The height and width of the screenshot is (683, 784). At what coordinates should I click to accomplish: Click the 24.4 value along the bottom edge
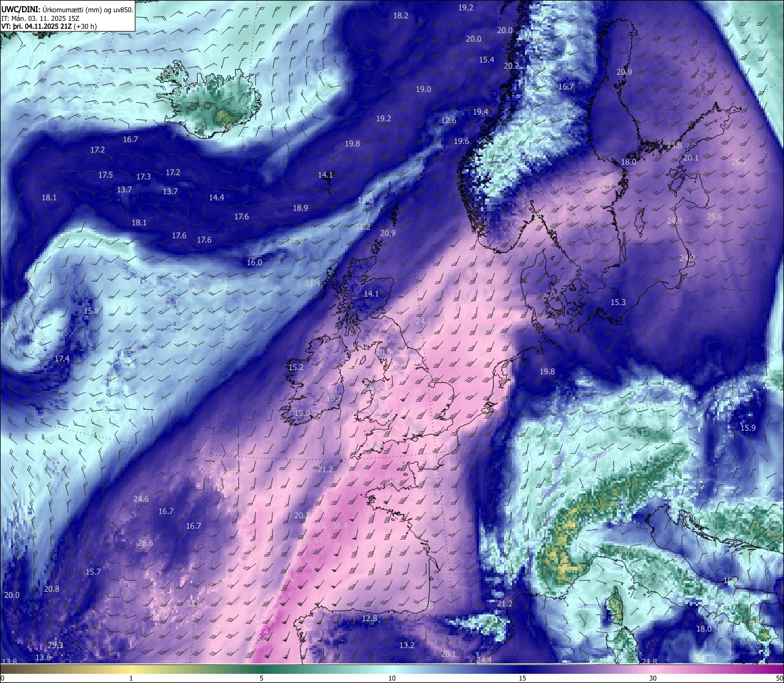coord(484,660)
